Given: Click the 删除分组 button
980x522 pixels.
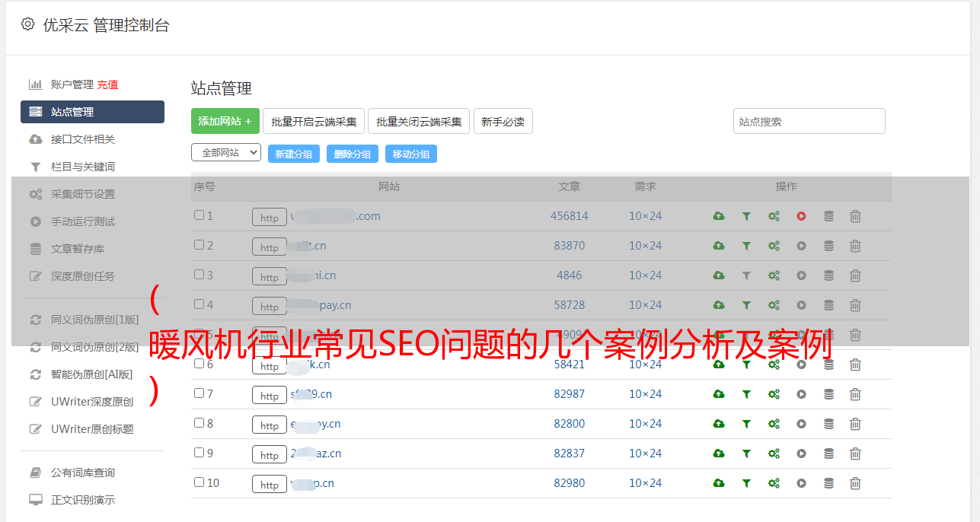Looking at the screenshot, I should pos(353,154).
